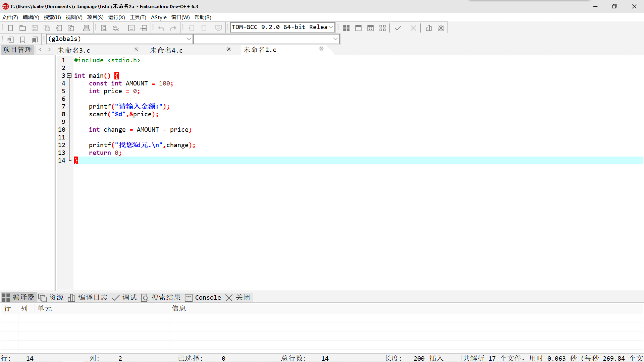Screen dimensions: 644x362
Task: Click the Compile and Run icon
Action: pos(370,28)
